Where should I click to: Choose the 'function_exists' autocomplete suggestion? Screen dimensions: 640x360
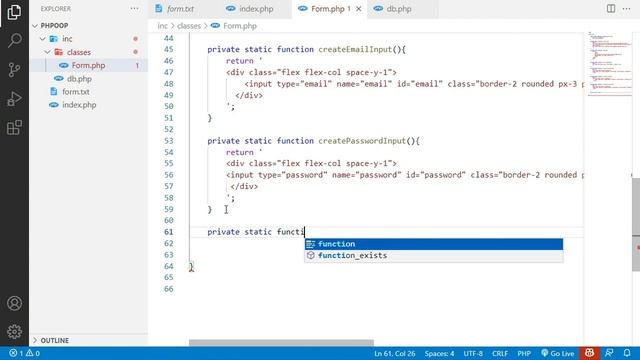click(x=433, y=256)
